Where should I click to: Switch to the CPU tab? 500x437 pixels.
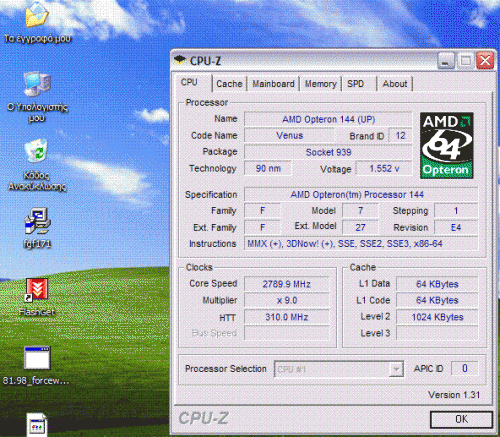[189, 82]
